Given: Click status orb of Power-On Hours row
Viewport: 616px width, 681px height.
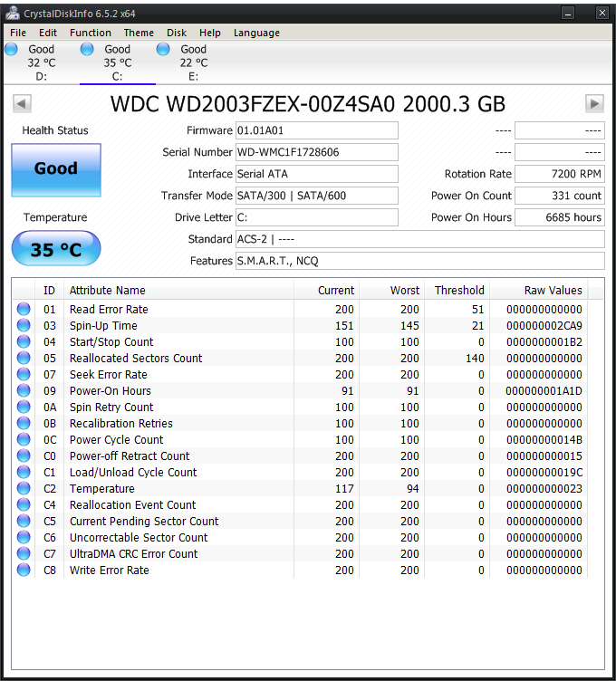Looking at the screenshot, I should pos(24,390).
